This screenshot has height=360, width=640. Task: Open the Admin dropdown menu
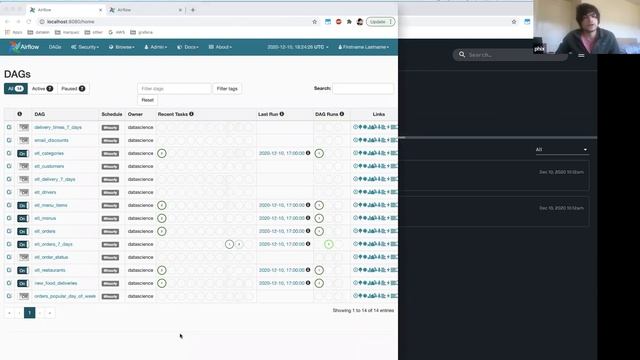156,47
